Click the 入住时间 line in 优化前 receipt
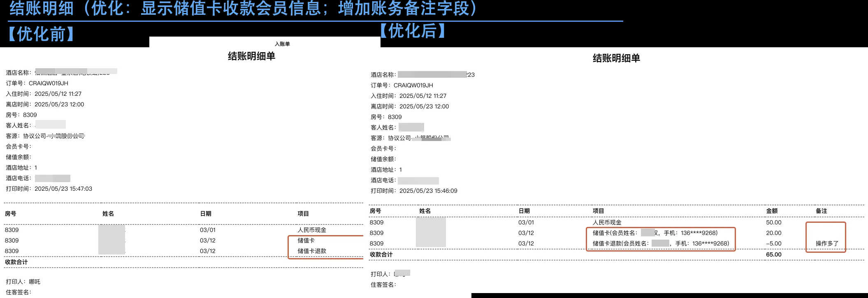The image size is (868, 298). click(44, 94)
